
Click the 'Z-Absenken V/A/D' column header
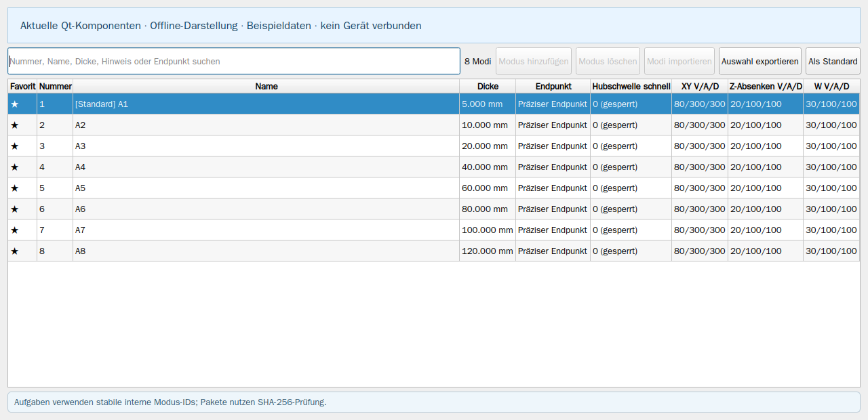766,86
